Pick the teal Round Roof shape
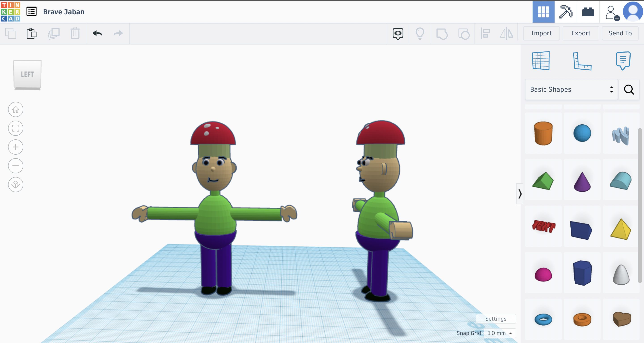Image resolution: width=644 pixels, height=343 pixels. 621,180
